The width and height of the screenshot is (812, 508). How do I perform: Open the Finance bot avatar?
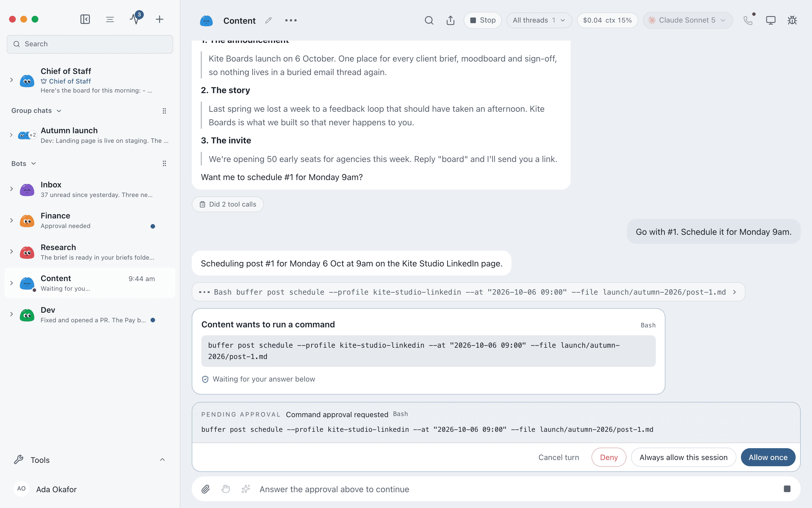click(x=27, y=221)
